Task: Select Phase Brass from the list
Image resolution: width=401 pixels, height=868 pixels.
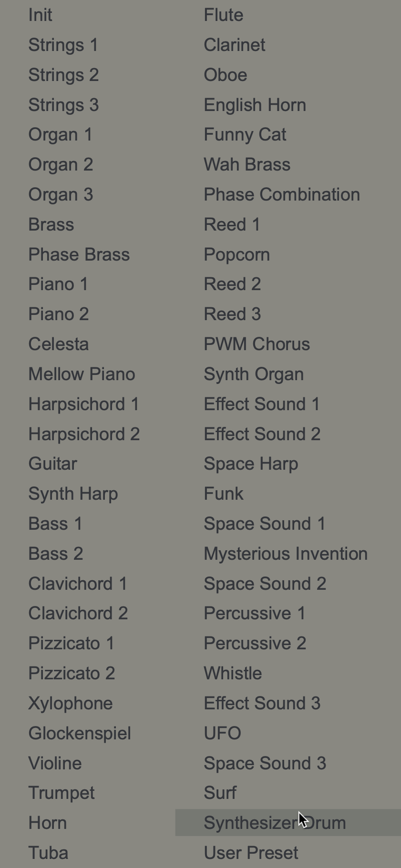Action: pyautogui.click(x=79, y=255)
